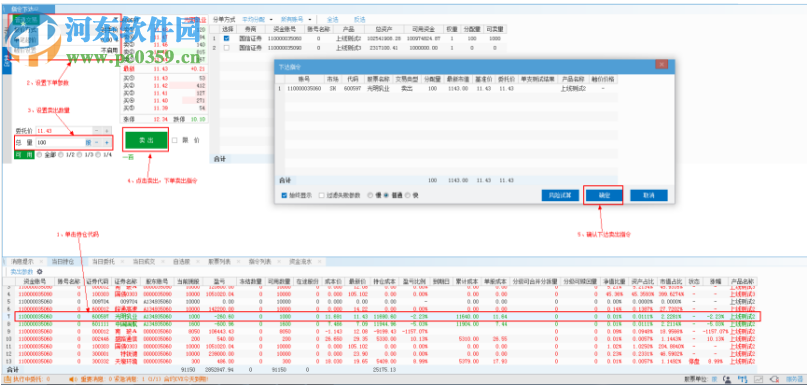Click the 全选 select-all link
The height and width of the screenshot is (387, 809).
[333, 19]
